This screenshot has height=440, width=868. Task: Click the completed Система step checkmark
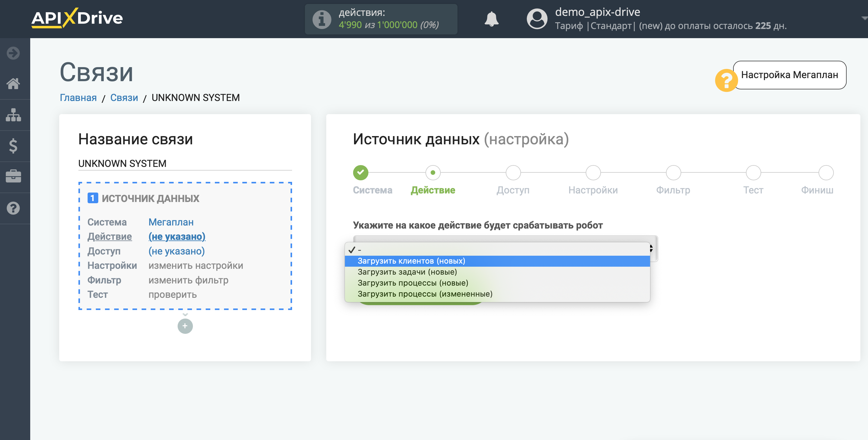[x=360, y=172]
